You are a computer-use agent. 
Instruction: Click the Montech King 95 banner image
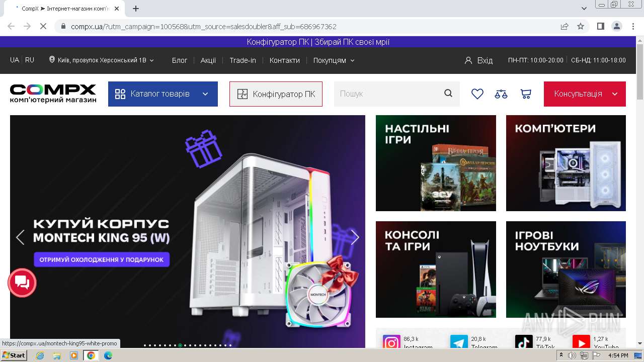pos(188,231)
